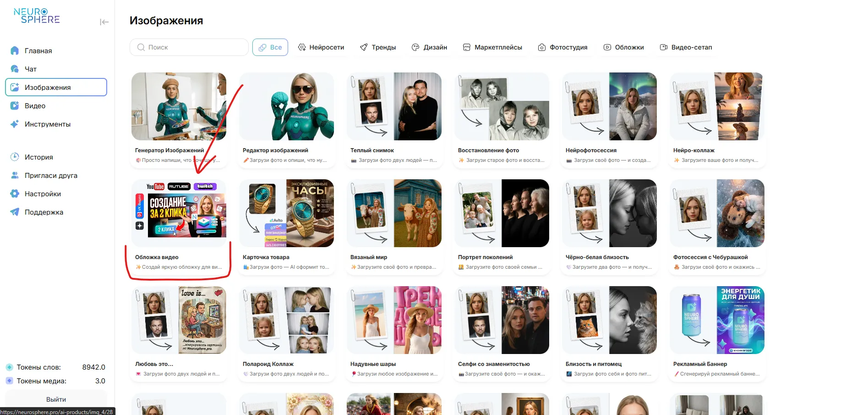The width and height of the screenshot is (868, 415).
Task: Select the Все filter tab
Action: tap(270, 47)
